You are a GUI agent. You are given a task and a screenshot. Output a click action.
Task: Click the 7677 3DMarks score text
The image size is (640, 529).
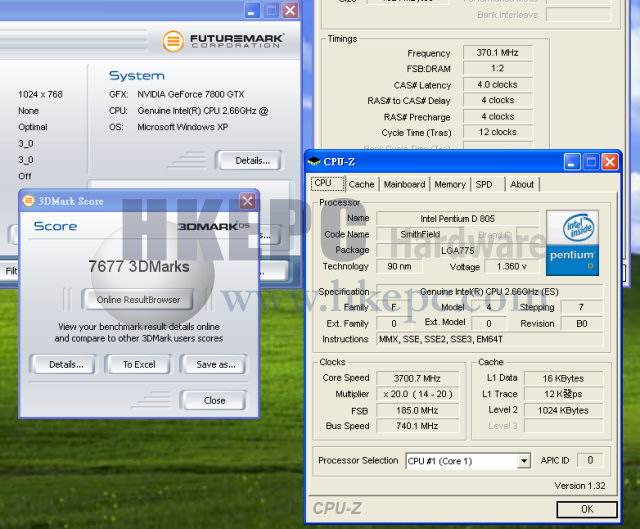[139, 267]
